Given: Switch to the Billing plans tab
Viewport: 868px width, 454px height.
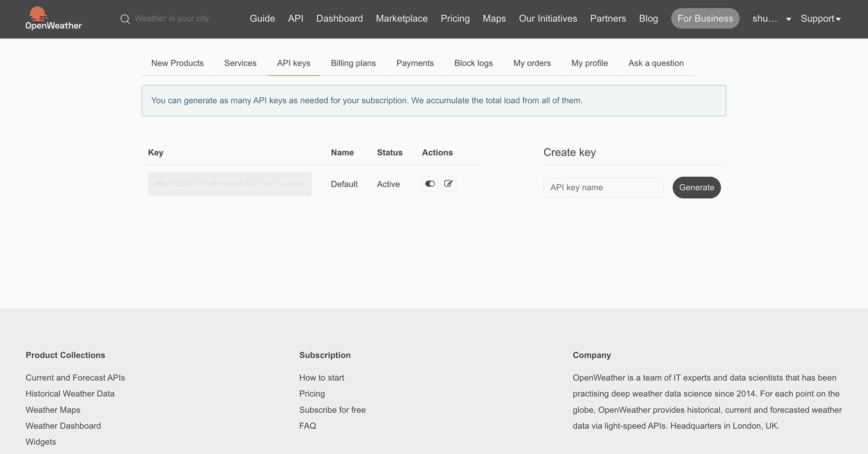Looking at the screenshot, I should point(353,63).
